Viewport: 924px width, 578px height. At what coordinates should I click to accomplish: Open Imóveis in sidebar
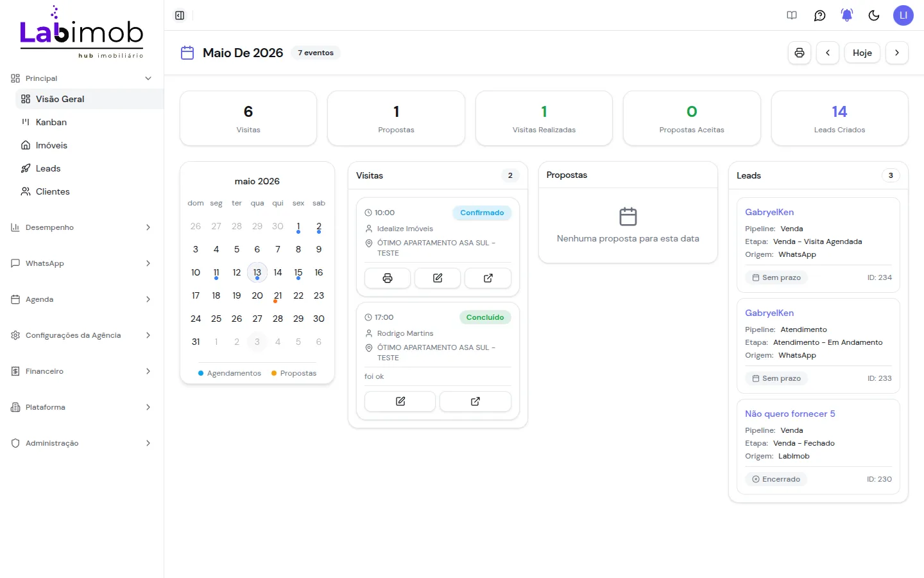point(89,145)
